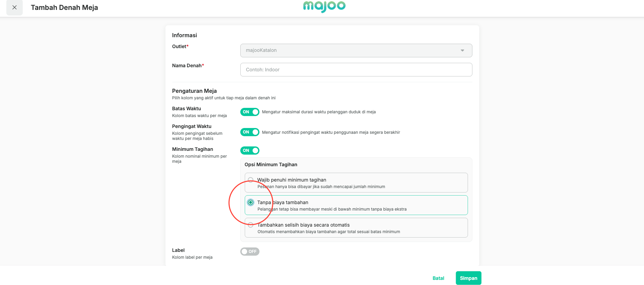The image size is (644, 285).
Task: Focus the Nama Denah input field
Action: (x=356, y=70)
